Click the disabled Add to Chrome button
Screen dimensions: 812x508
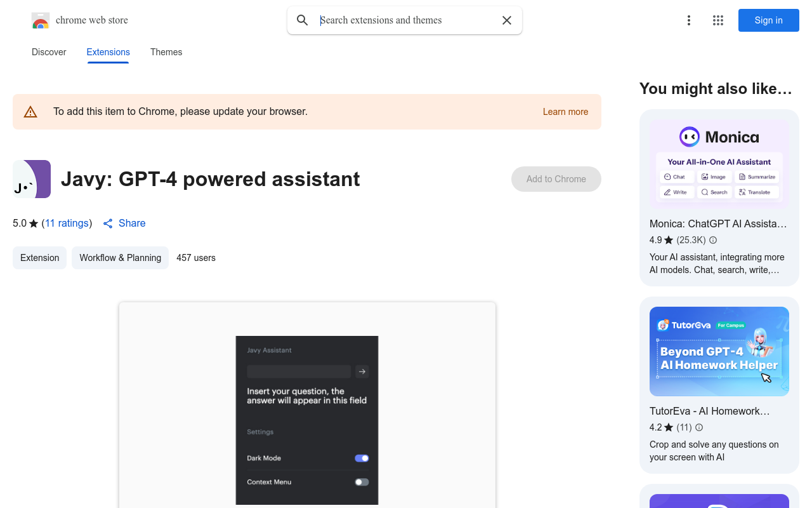point(556,179)
